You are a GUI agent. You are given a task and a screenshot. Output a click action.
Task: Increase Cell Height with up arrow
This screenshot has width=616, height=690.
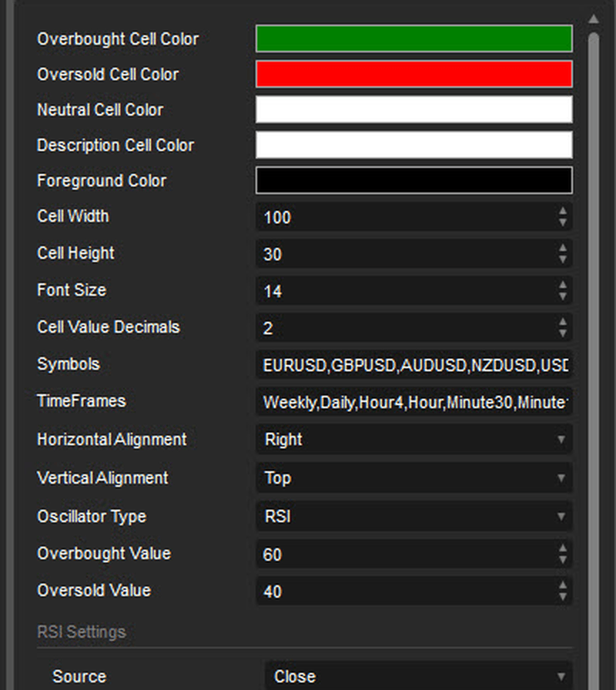tap(562, 248)
